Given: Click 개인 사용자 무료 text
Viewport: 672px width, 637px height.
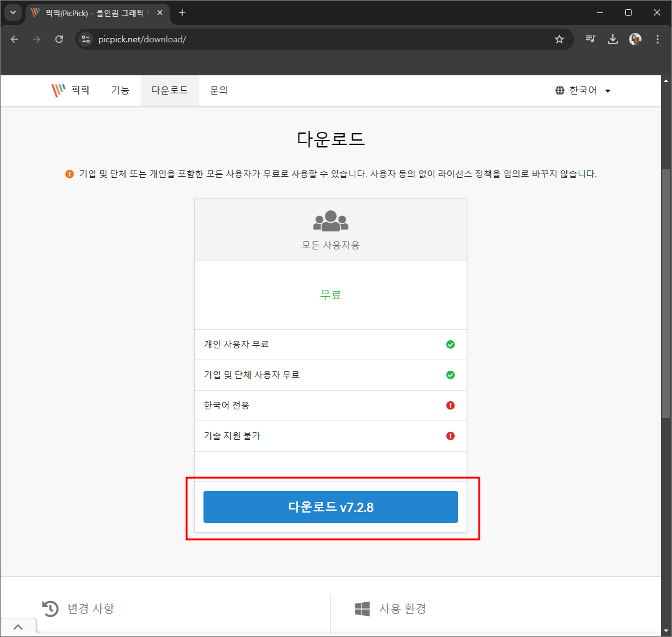Looking at the screenshot, I should pos(236,345).
